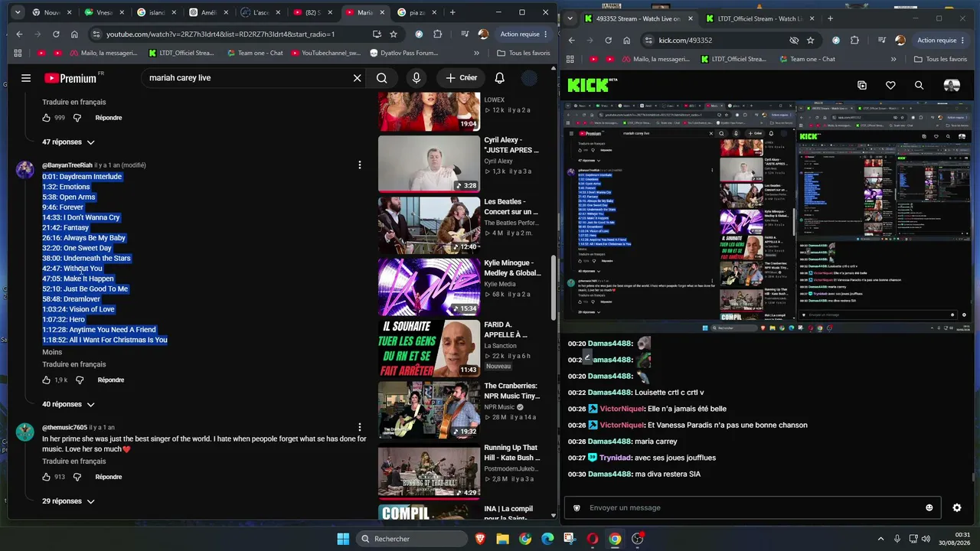
Task: Open File Explorer from the taskbar
Action: (502, 539)
